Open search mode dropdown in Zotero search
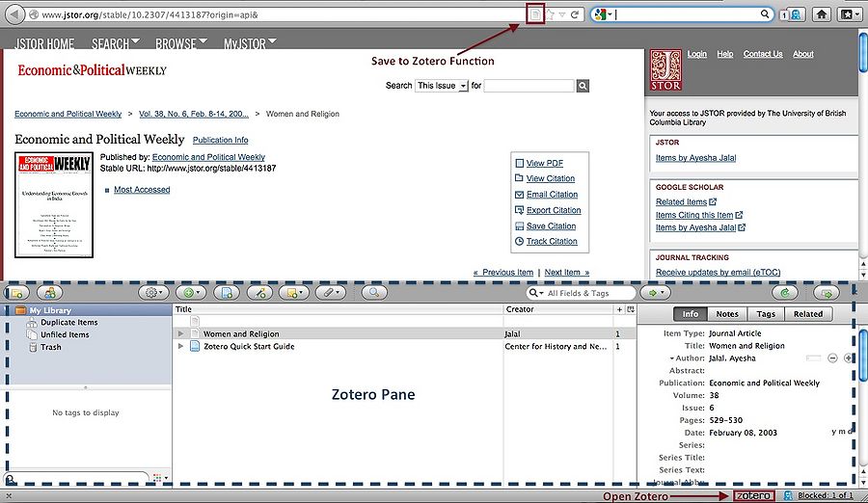The height and width of the screenshot is (503, 868). [536, 293]
